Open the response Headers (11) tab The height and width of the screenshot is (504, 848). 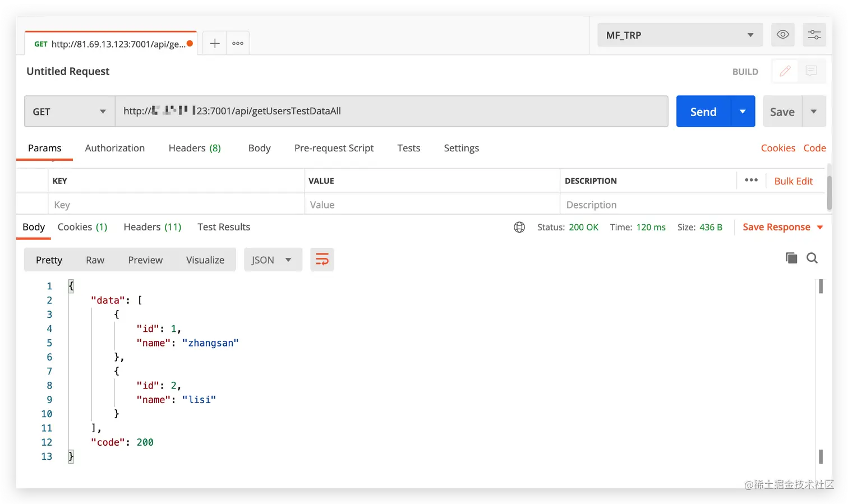click(x=153, y=227)
